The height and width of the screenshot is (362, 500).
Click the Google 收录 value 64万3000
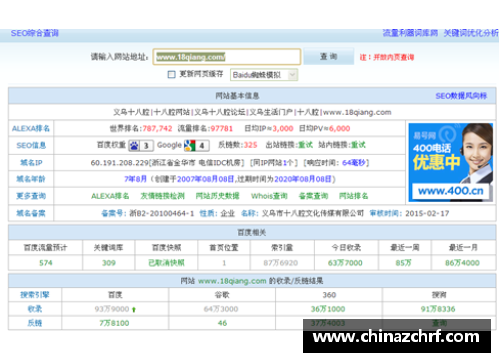221,309
